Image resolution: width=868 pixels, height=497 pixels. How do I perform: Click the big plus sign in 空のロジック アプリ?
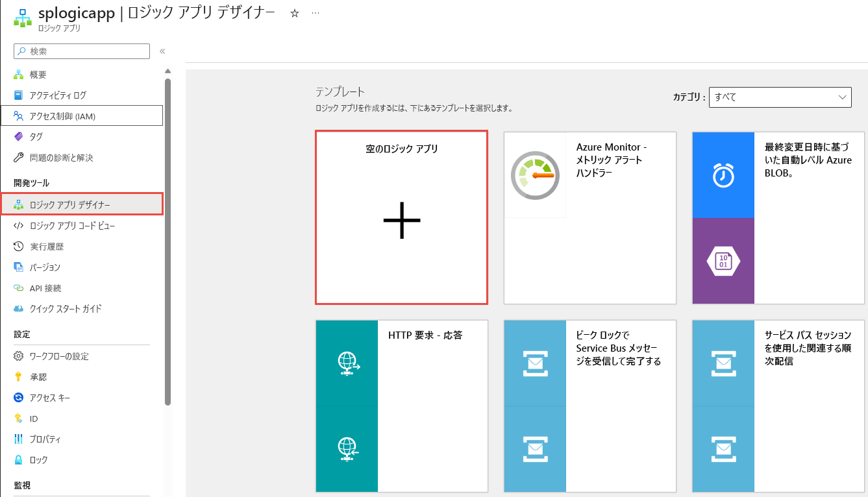point(402,221)
